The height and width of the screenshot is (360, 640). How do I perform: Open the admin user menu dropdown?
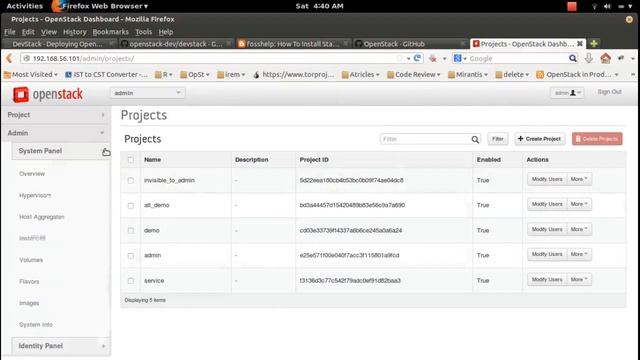pos(567,93)
